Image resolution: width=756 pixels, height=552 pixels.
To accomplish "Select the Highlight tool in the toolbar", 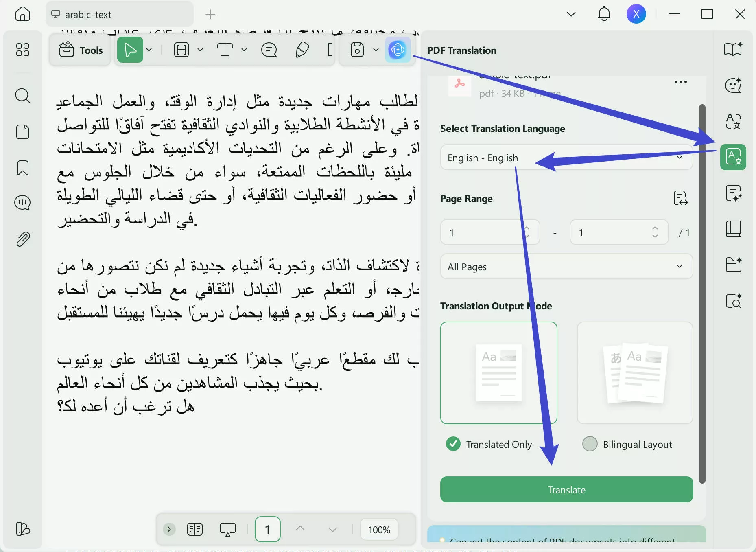I will [x=181, y=50].
